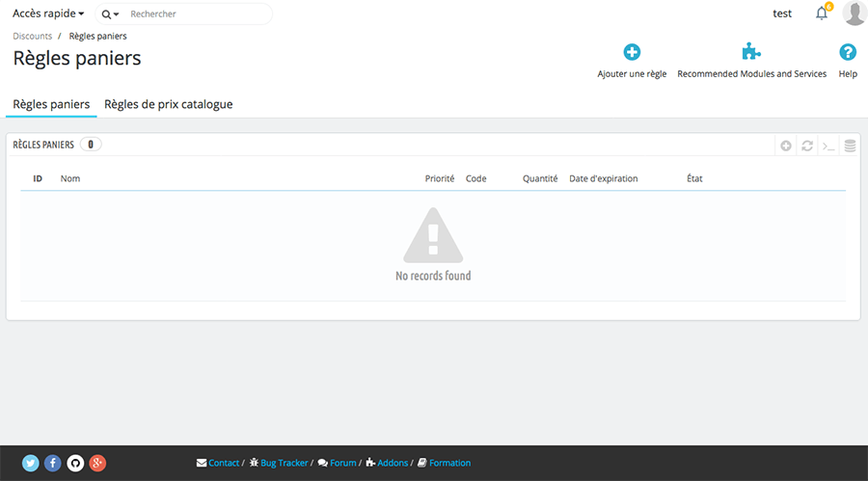Open the Bug Tracker footer link
This screenshot has width=868, height=481.
click(x=284, y=463)
